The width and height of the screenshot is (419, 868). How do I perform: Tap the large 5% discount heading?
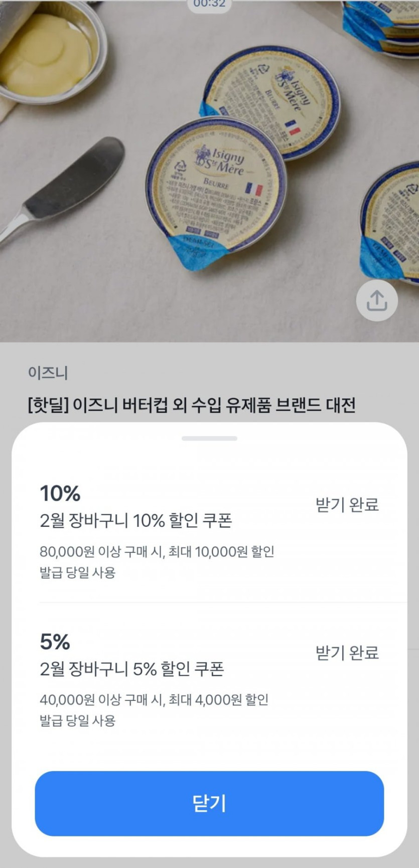click(x=55, y=642)
